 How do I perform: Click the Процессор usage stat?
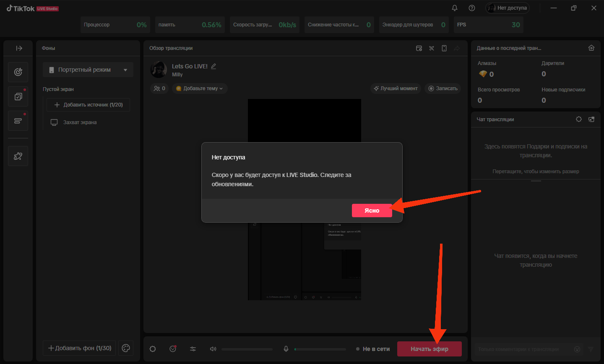coord(115,25)
